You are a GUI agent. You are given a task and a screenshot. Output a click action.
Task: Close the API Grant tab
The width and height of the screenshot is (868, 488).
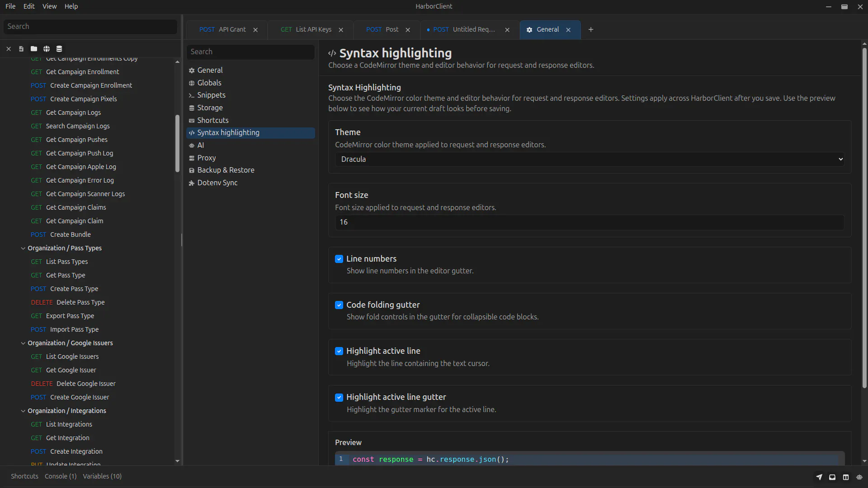tap(255, 30)
